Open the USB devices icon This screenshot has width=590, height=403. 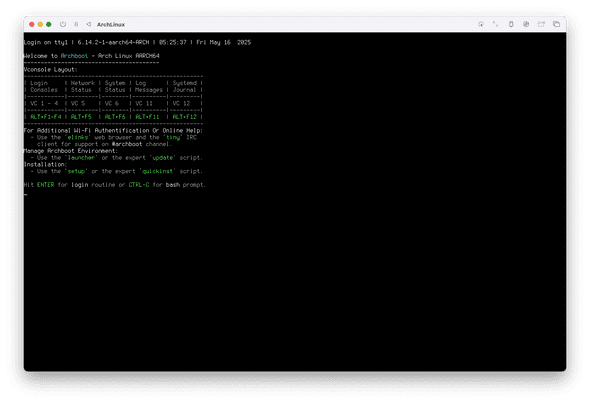[511, 24]
